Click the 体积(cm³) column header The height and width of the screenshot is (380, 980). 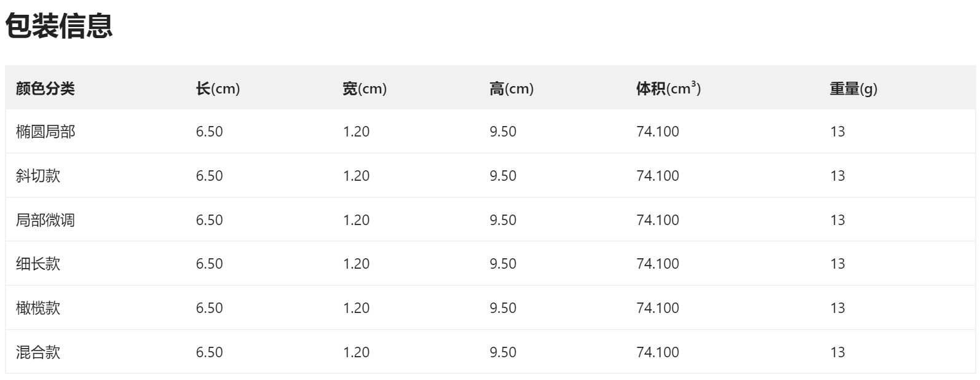668,89
